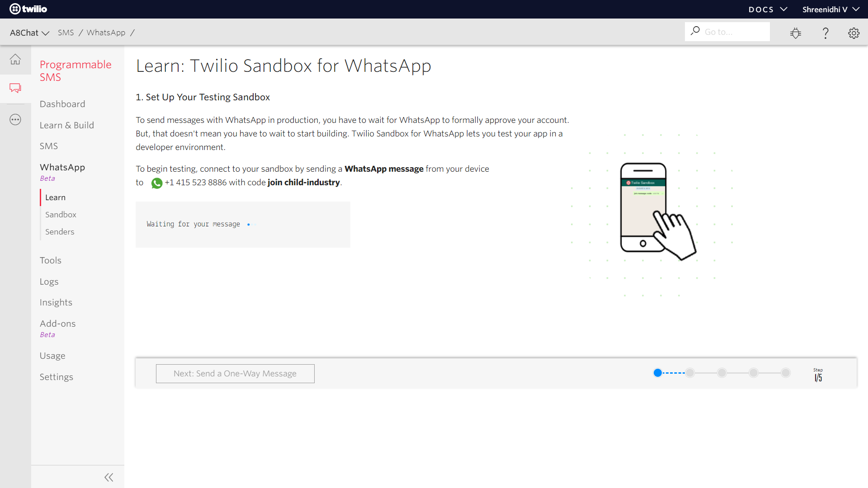Open the Programmable SMS chat icon
The height and width of the screenshot is (488, 868).
tap(15, 88)
